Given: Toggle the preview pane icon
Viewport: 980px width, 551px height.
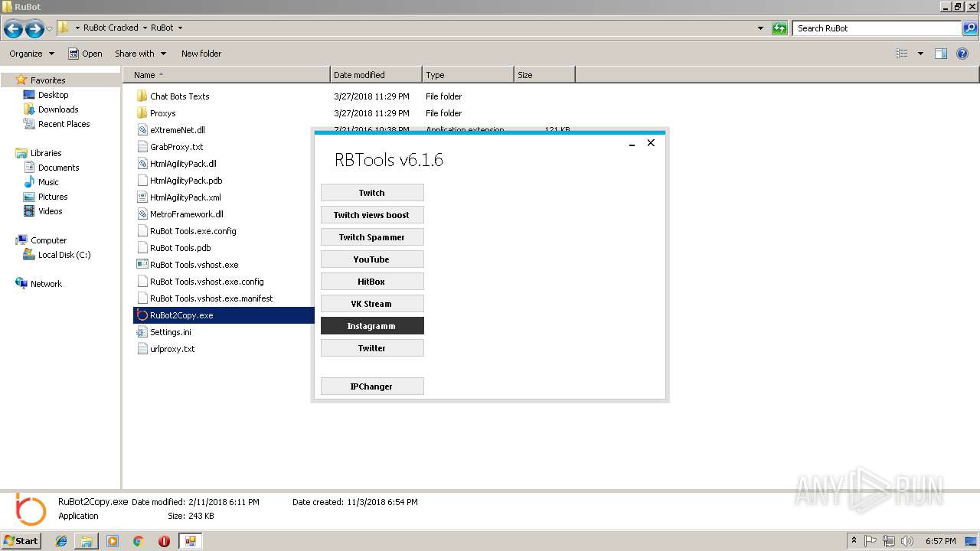Looking at the screenshot, I should (x=941, y=54).
